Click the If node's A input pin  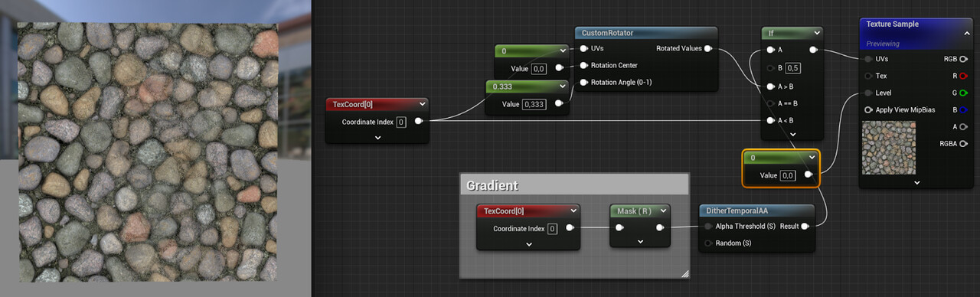[771, 50]
